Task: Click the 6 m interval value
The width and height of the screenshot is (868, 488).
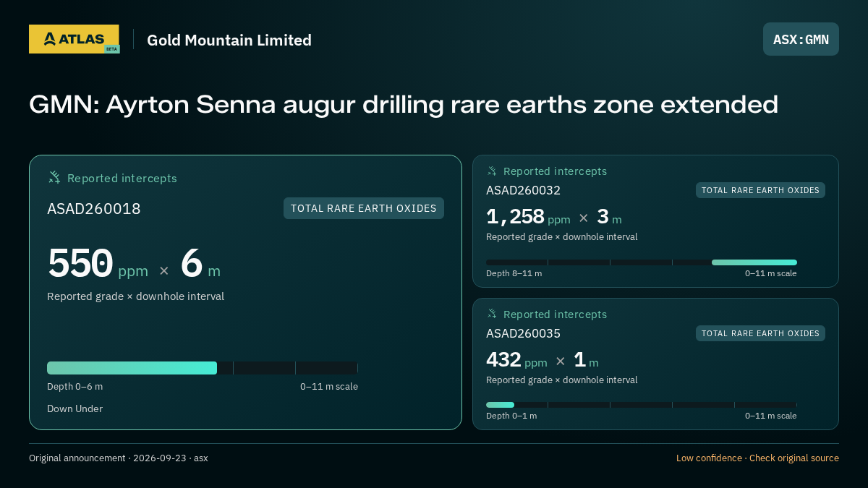Action: coord(200,264)
